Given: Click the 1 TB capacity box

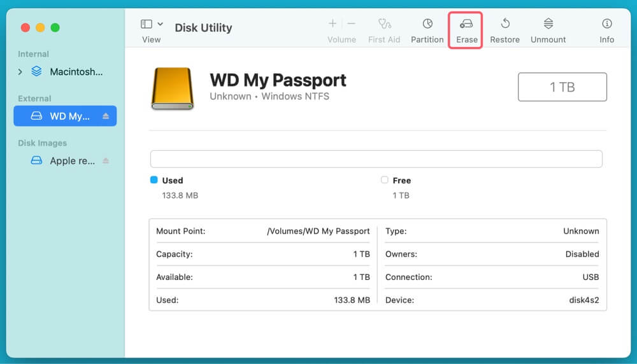Looking at the screenshot, I should pos(562,87).
